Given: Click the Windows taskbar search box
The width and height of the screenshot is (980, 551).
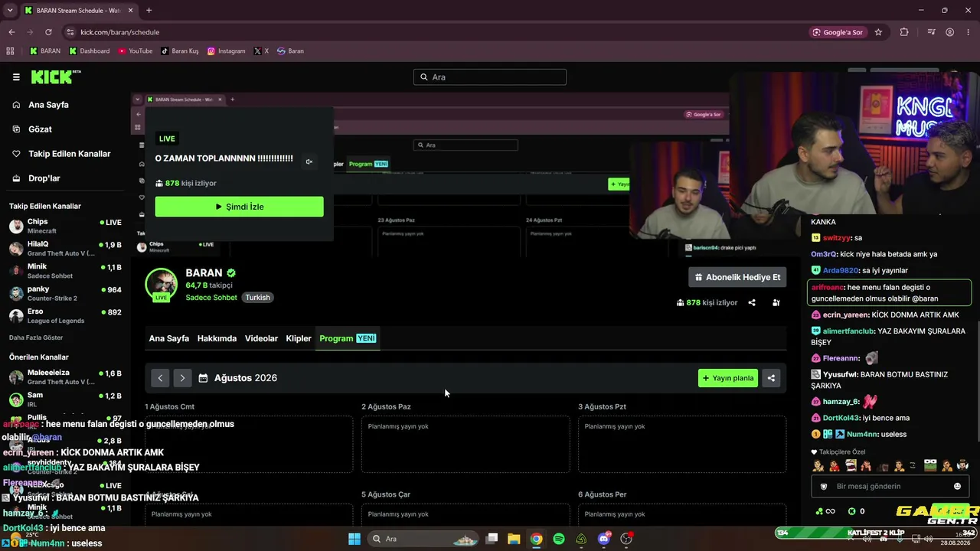Looking at the screenshot, I should (423, 539).
